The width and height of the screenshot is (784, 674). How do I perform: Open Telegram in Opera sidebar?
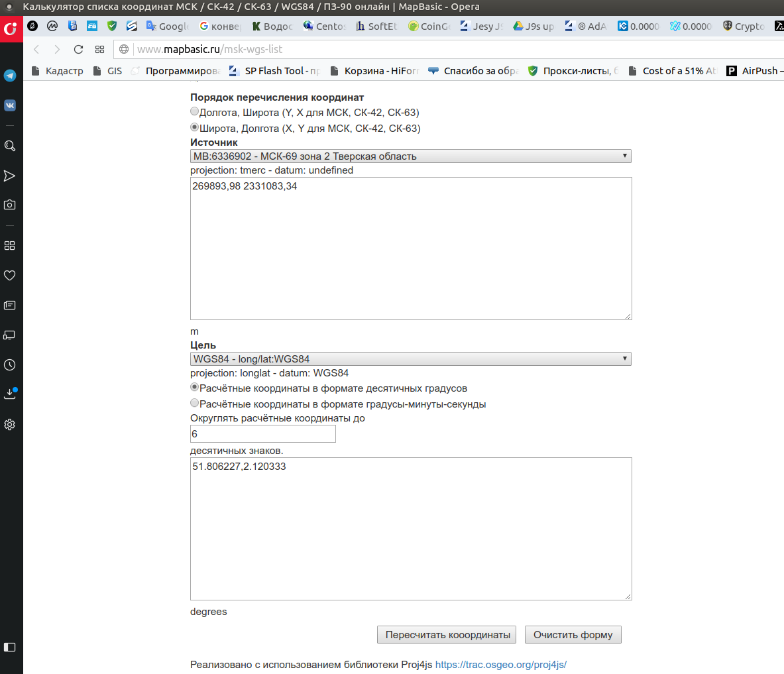[10, 76]
